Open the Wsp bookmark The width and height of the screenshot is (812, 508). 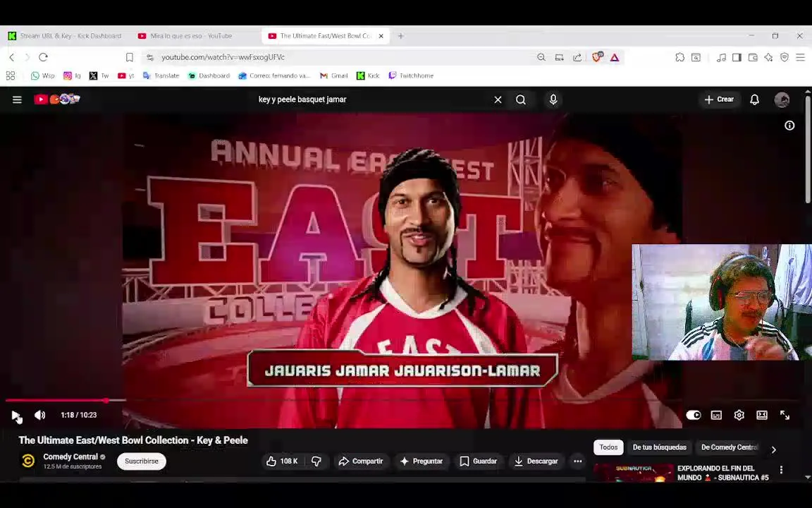(42, 75)
